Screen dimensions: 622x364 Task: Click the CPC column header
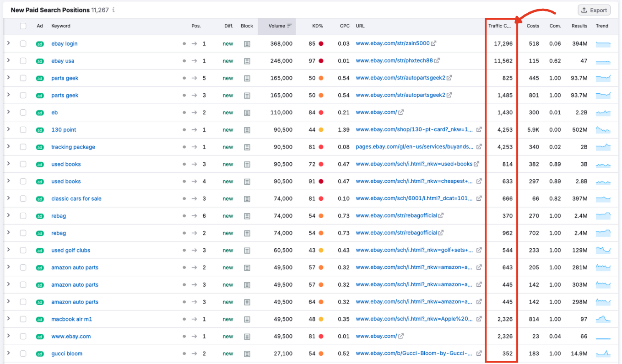(344, 26)
